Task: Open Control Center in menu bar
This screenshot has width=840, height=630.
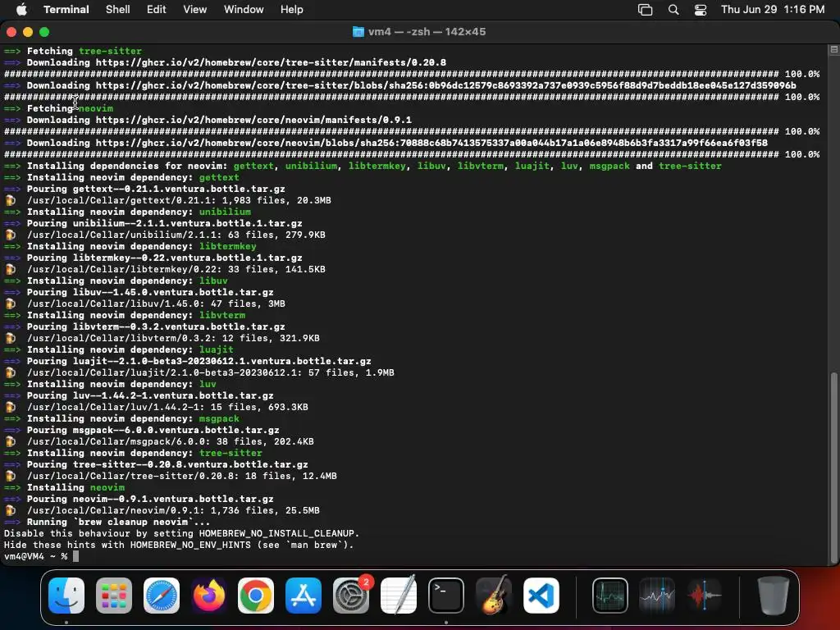Action: click(701, 10)
